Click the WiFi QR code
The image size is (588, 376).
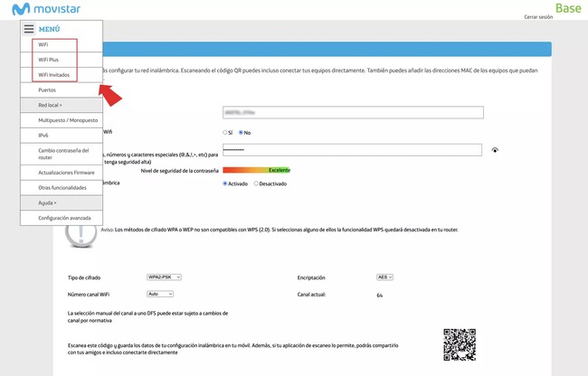460,344
